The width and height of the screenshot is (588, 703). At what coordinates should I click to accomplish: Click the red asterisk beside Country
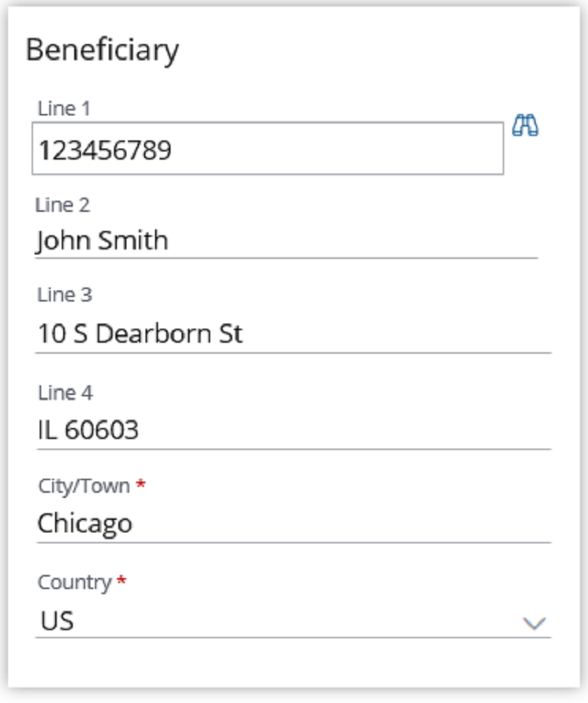[121, 581]
